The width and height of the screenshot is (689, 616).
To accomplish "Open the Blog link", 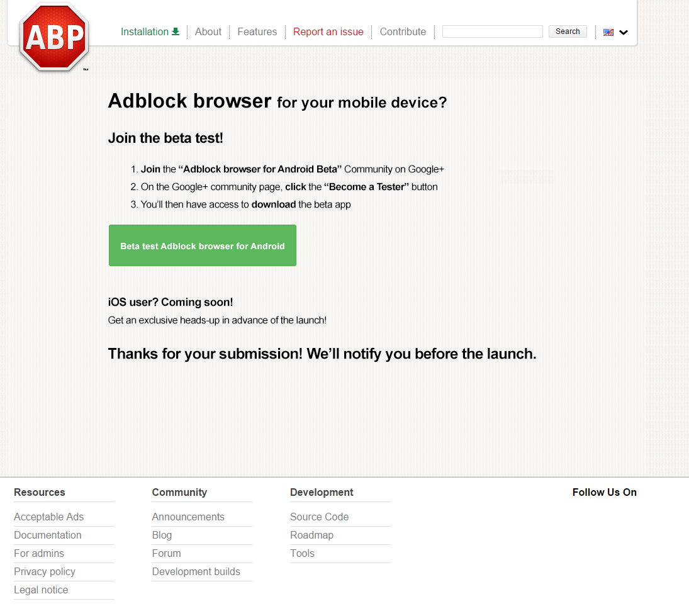I will [162, 535].
